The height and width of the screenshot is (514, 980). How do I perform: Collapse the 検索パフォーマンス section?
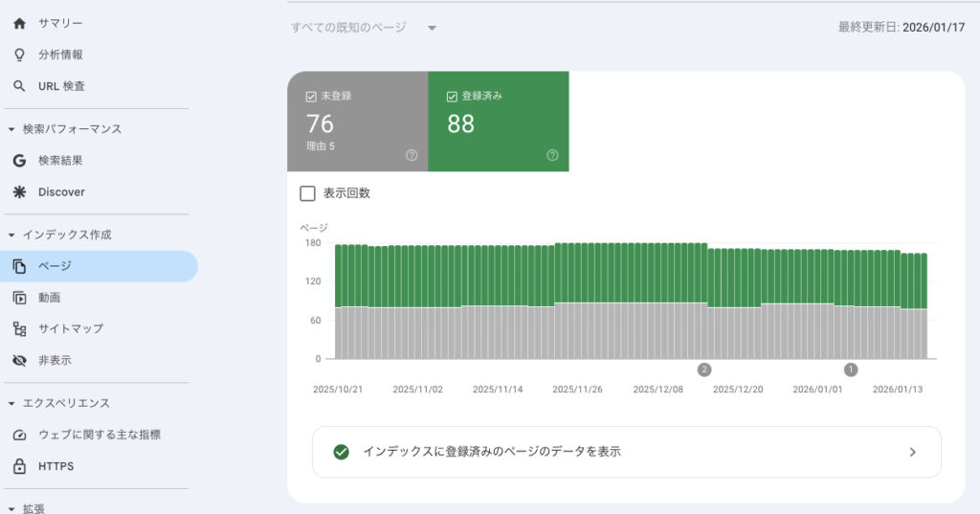pyautogui.click(x=11, y=129)
